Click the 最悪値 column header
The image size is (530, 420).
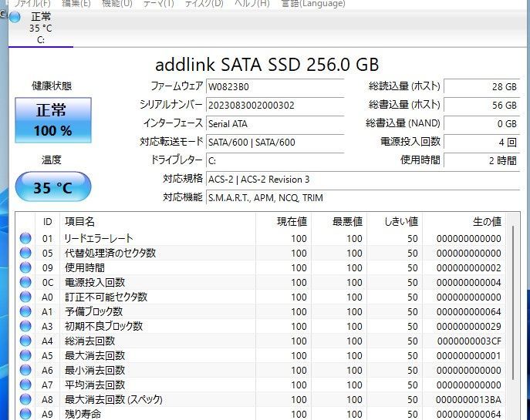click(x=339, y=221)
